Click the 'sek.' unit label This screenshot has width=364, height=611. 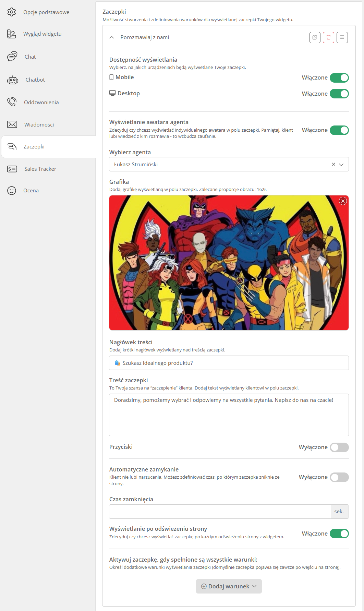[339, 512]
